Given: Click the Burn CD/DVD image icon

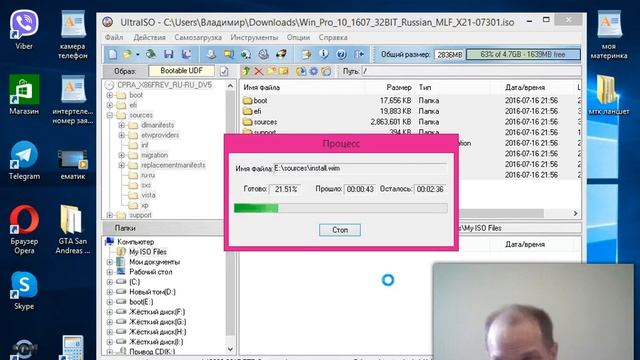Looking at the screenshot, I should pos(281,54).
